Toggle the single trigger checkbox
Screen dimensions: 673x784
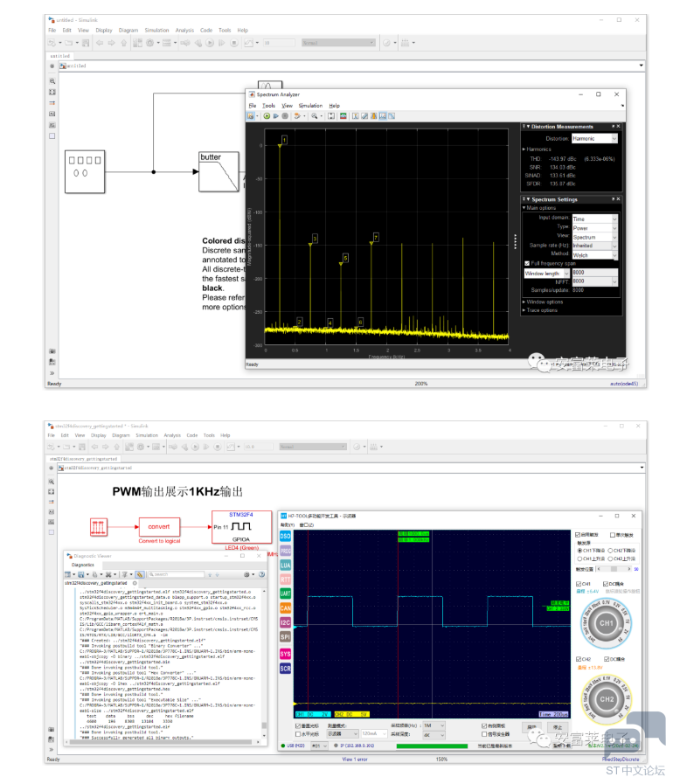click(x=613, y=535)
